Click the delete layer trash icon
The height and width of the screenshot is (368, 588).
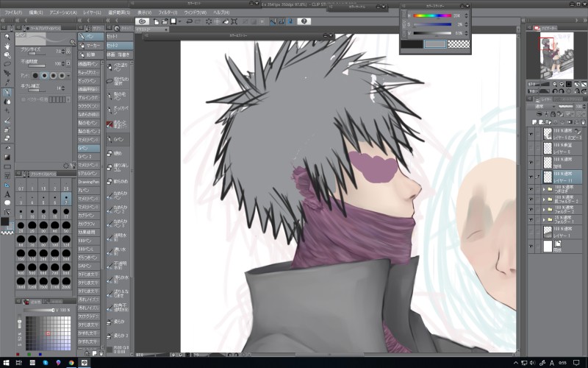point(583,122)
